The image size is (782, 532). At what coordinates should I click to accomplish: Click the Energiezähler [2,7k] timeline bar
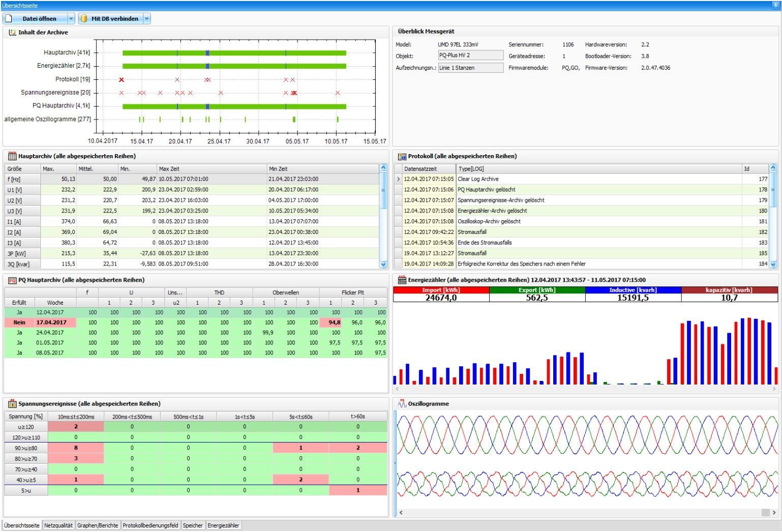234,66
